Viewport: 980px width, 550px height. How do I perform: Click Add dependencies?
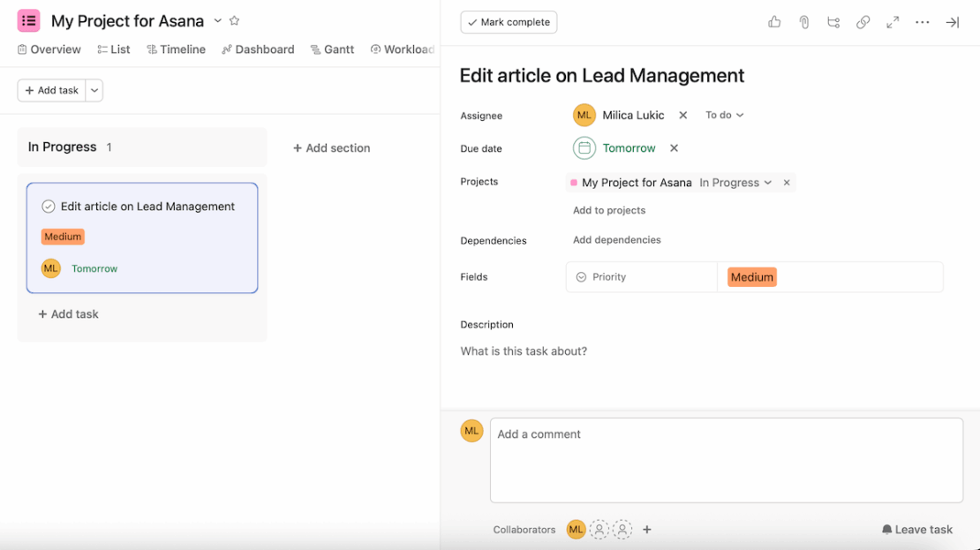[x=616, y=239]
